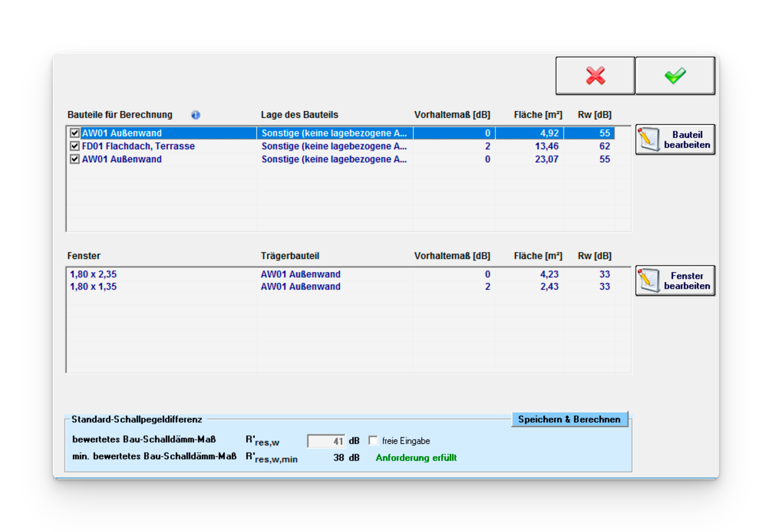Click the red X cancel button
The height and width of the screenshot is (532, 772).
pos(595,76)
